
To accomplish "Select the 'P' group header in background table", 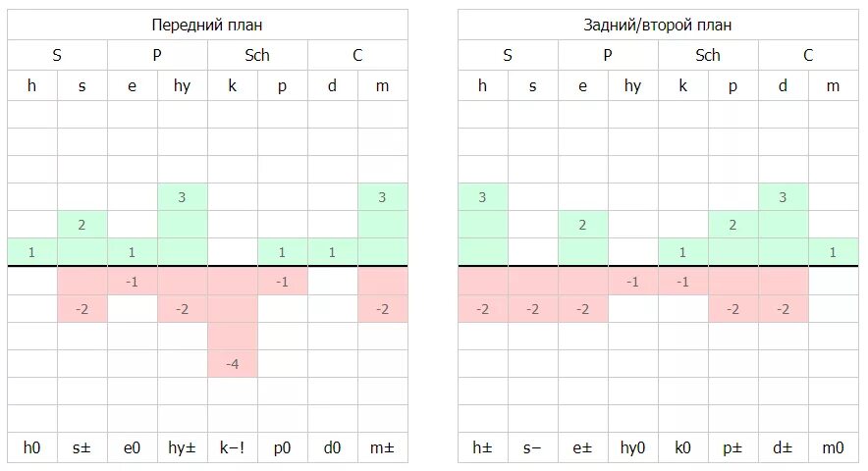I will (608, 55).
